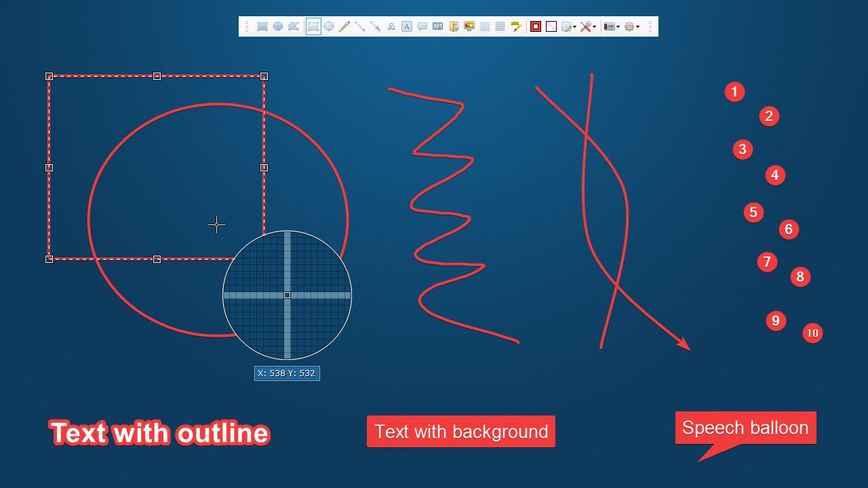Viewport: 868px width, 488px height.
Task: Choose the plain text tool
Action: (391, 26)
